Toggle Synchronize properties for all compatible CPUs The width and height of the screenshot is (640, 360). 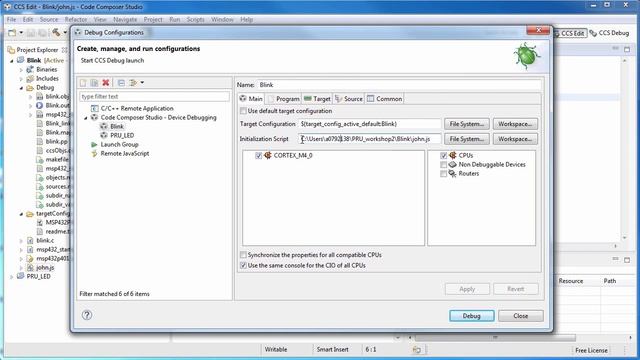click(x=243, y=255)
